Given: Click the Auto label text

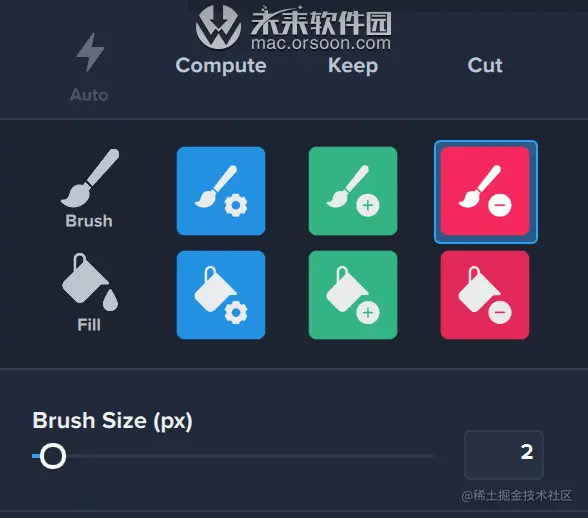Looking at the screenshot, I should click(89, 95).
